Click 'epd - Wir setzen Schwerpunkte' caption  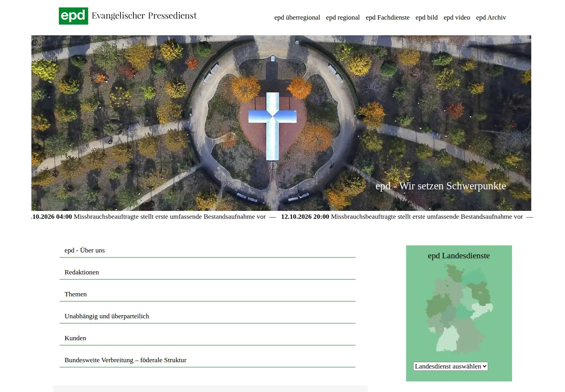click(441, 186)
